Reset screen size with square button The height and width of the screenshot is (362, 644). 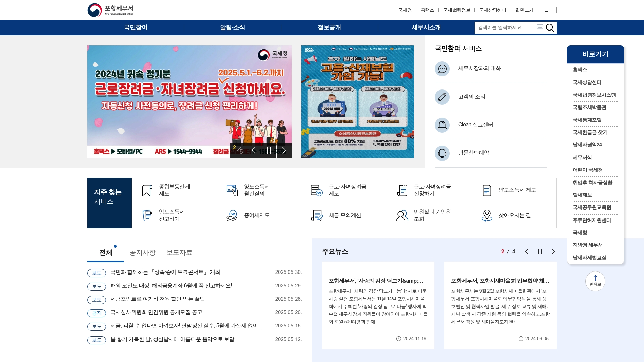point(546,10)
